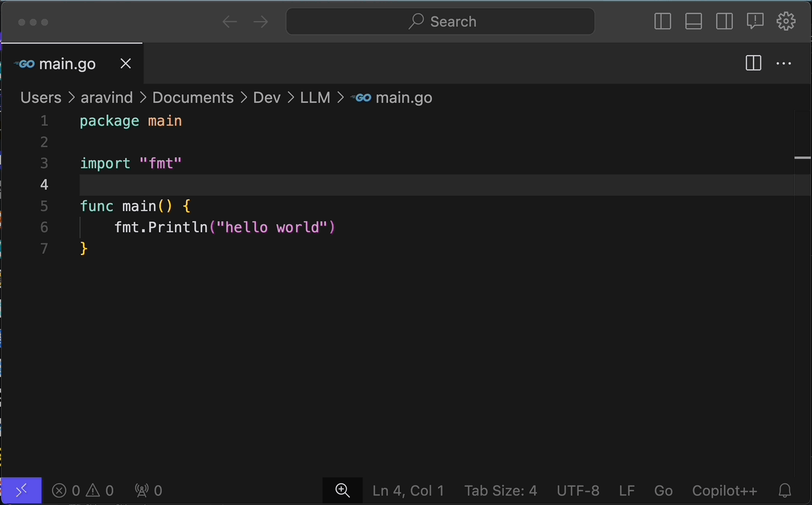Show errors and warnings in status bar
This screenshot has height=505, width=812.
pyautogui.click(x=83, y=491)
